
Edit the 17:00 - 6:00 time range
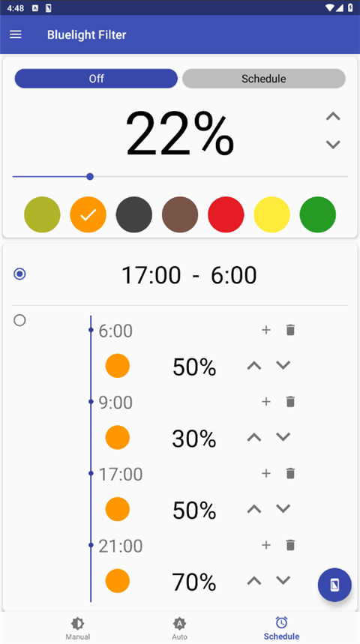pos(190,274)
